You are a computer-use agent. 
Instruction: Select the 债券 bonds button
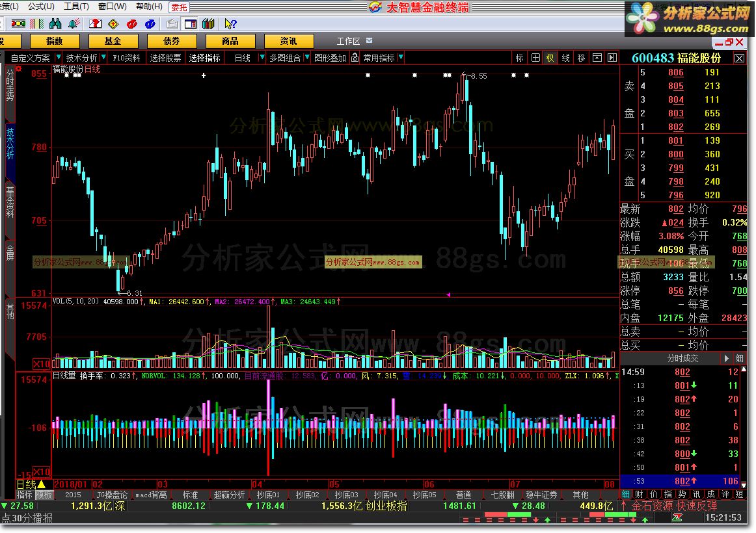(x=171, y=42)
